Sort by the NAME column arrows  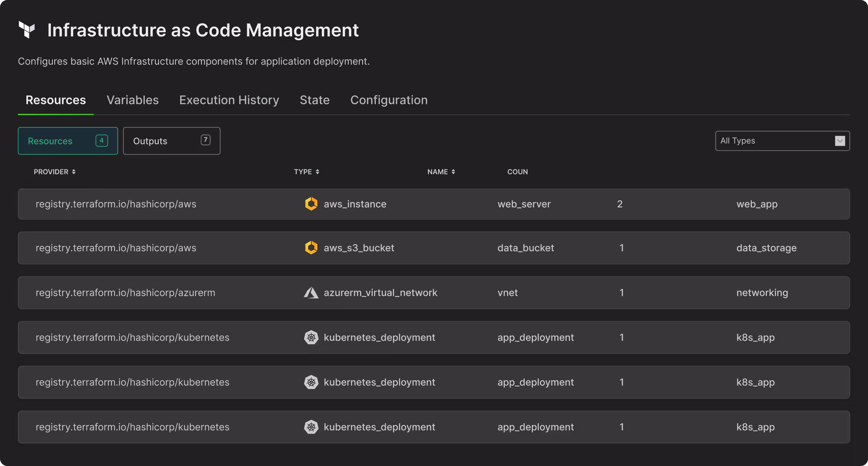(x=453, y=172)
